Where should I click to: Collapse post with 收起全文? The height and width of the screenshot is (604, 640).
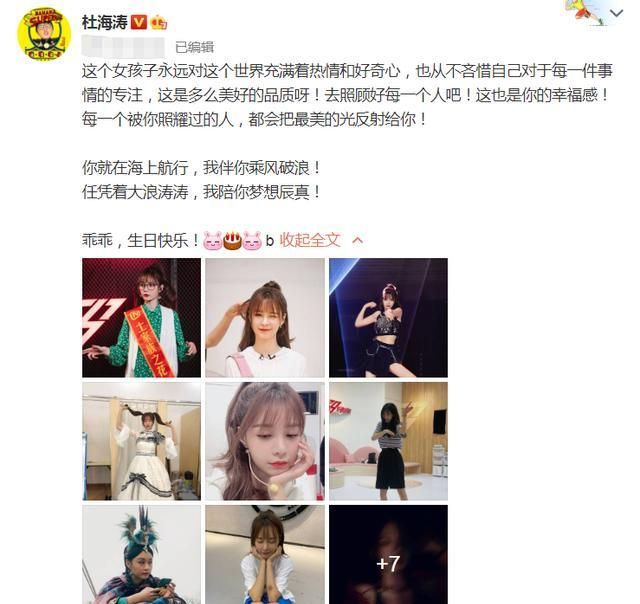(x=310, y=240)
